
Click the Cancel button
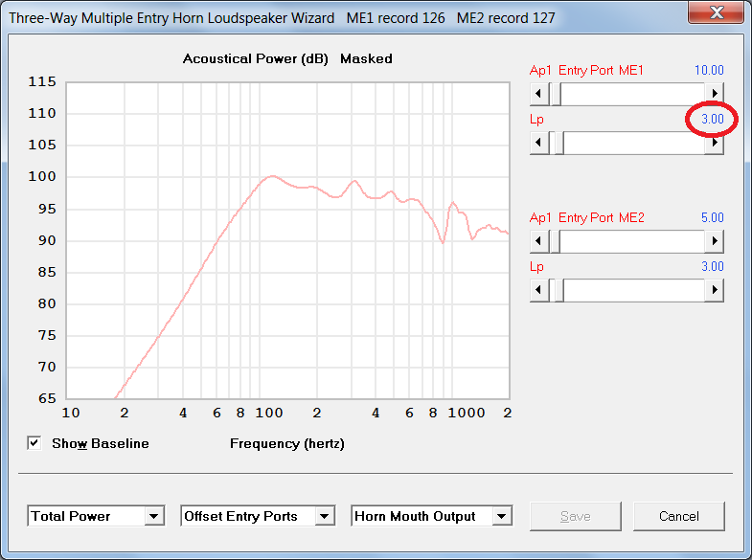(x=678, y=516)
